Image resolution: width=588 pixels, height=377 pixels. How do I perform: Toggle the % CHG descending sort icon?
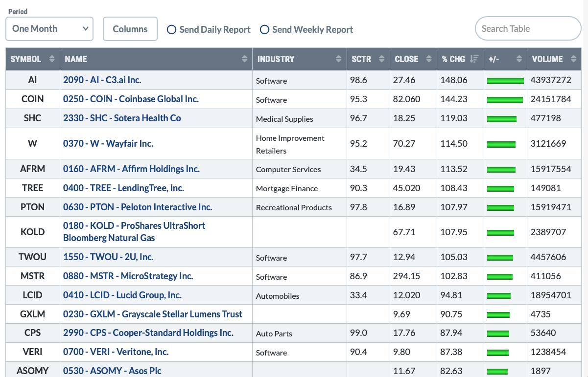coord(474,59)
